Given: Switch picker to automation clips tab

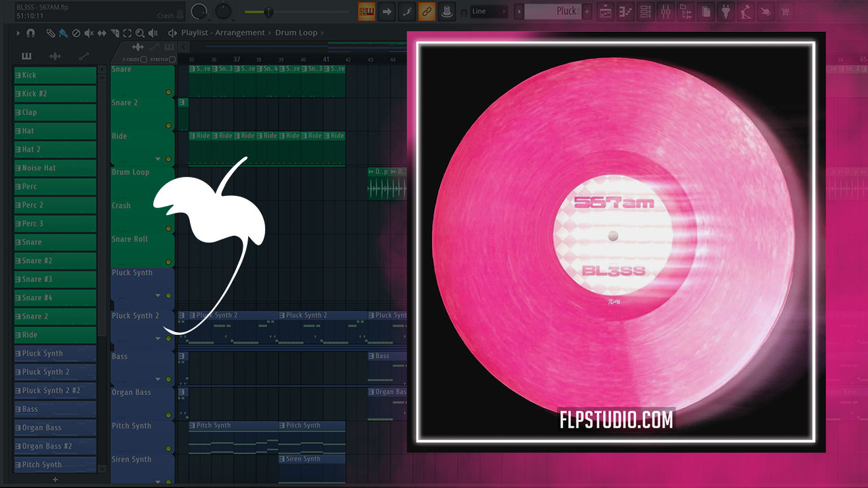Looking at the screenshot, I should (x=83, y=56).
